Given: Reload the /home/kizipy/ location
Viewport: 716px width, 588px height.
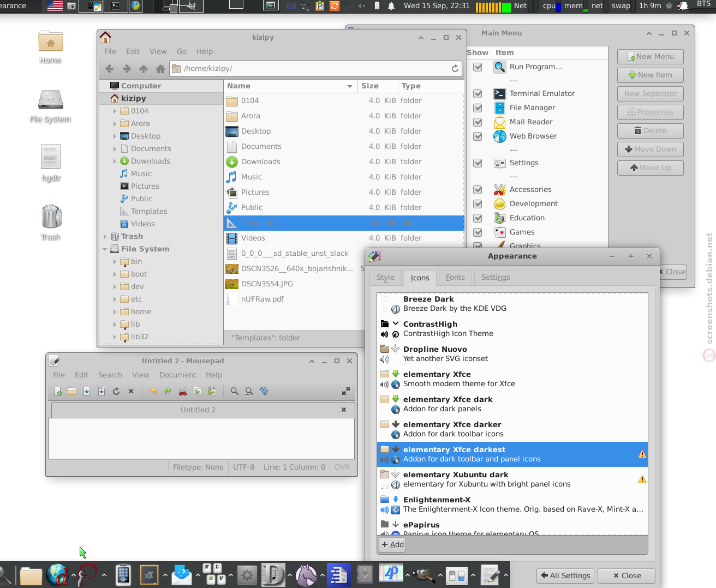Looking at the screenshot, I should point(455,69).
